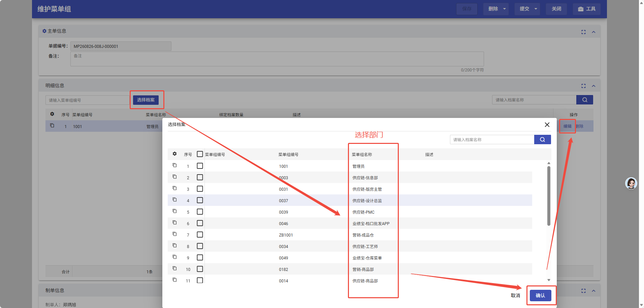The width and height of the screenshot is (644, 308).
Task: Check the row for 供应链-设计总监
Action: (x=200, y=200)
